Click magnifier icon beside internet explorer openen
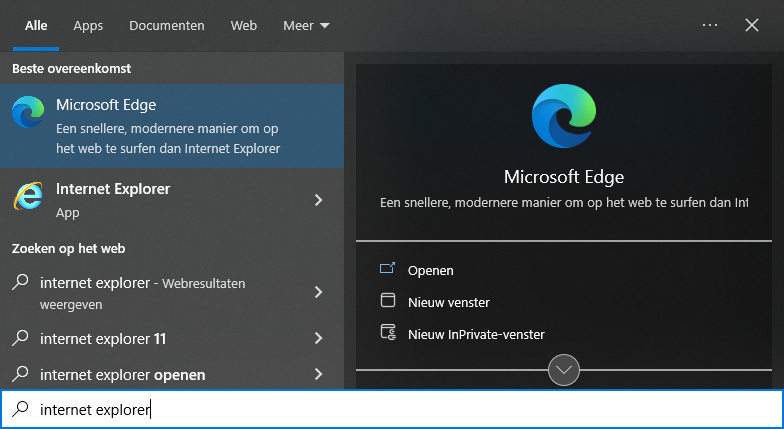Image resolution: width=784 pixels, height=429 pixels. 20,374
